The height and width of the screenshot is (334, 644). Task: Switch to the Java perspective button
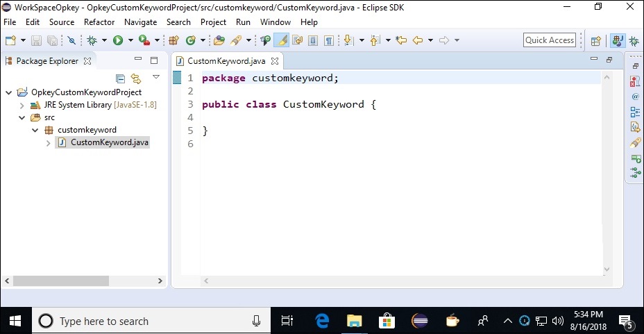(618, 40)
